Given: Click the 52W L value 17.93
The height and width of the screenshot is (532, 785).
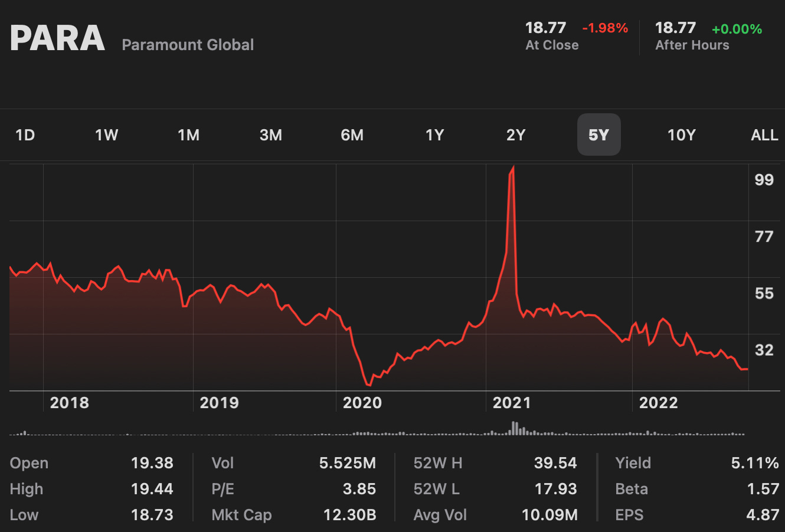Looking at the screenshot, I should [x=555, y=489].
